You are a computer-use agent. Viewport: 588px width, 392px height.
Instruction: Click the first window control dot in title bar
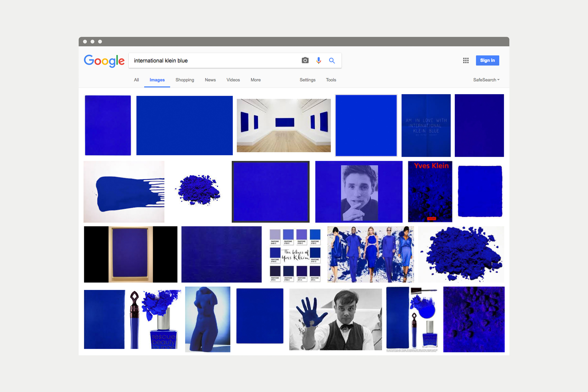(x=85, y=41)
